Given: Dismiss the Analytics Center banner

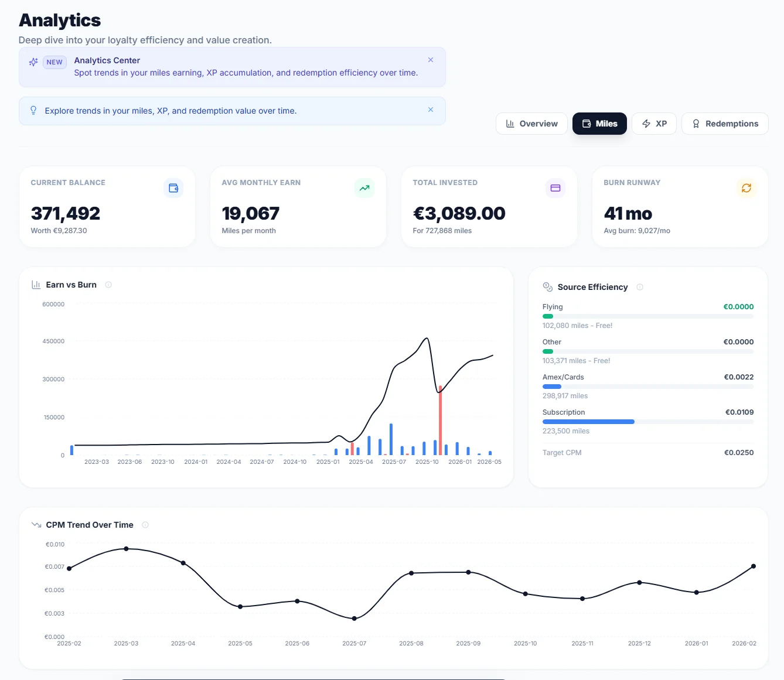Looking at the screenshot, I should [431, 60].
